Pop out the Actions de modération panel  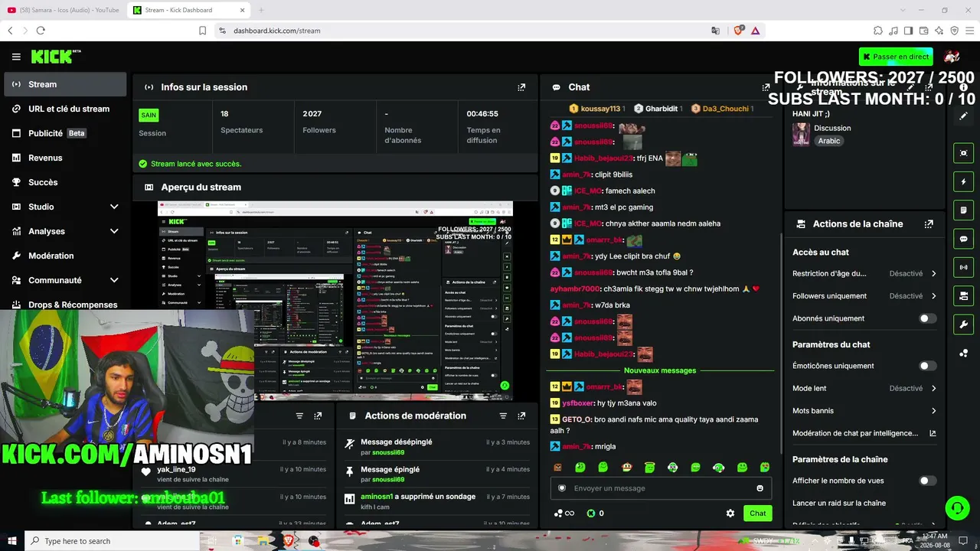[521, 416]
